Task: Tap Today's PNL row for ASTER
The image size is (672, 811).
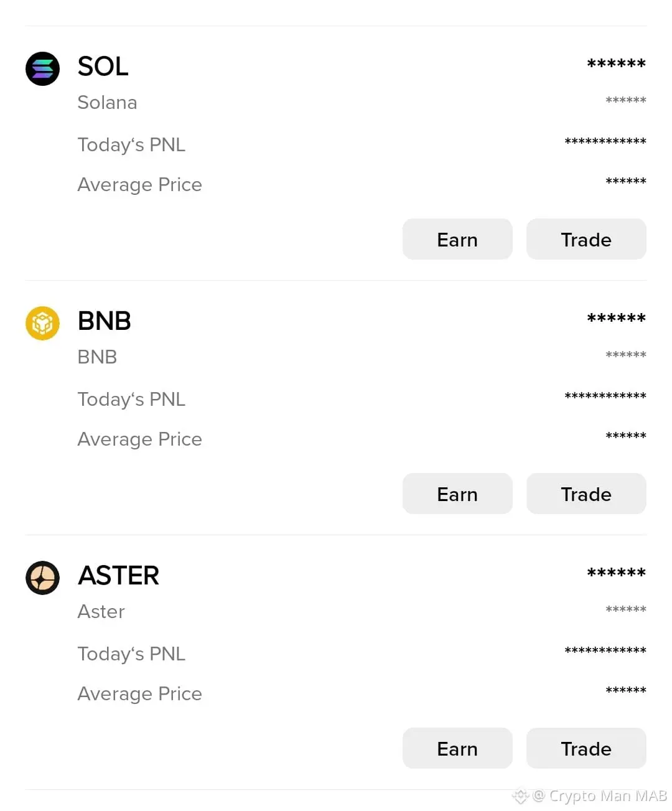Action: pyautogui.click(x=362, y=654)
